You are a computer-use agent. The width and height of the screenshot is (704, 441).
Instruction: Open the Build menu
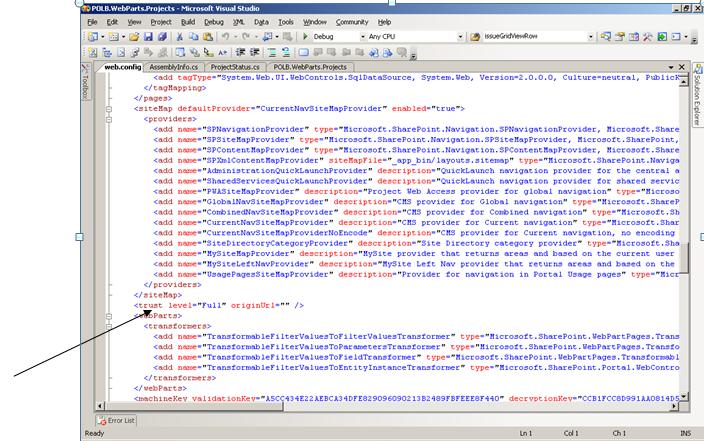188,22
